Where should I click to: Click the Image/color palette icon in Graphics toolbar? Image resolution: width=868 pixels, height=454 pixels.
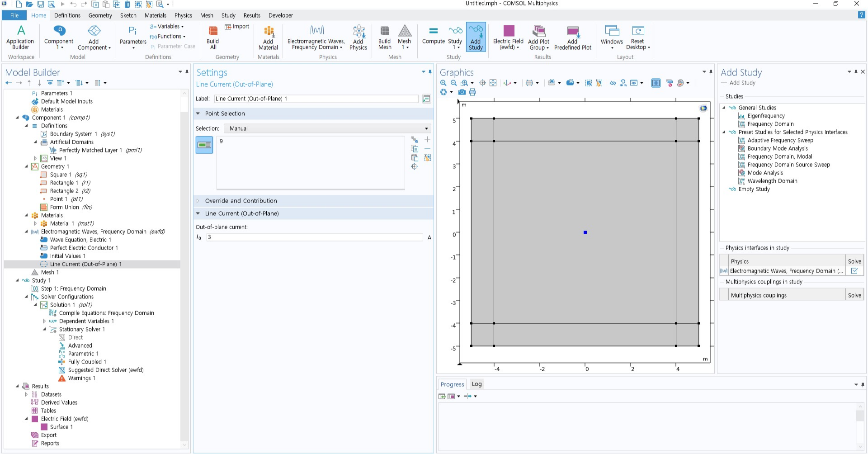click(681, 83)
